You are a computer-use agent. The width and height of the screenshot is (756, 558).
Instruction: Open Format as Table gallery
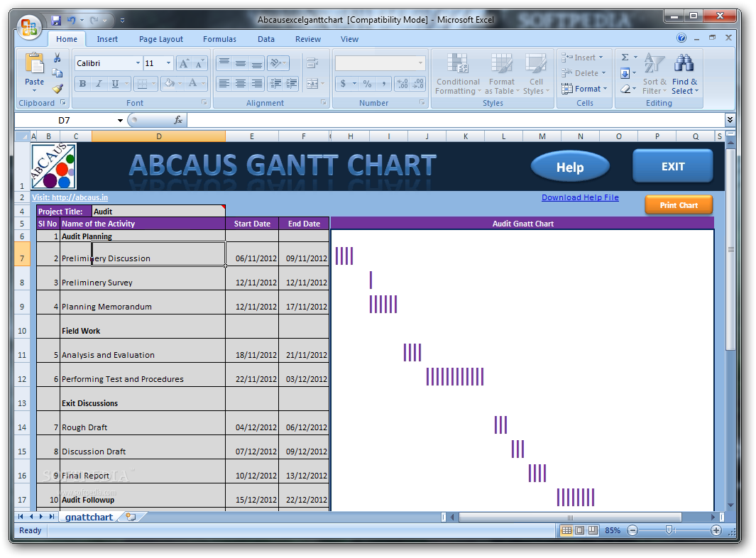coord(501,73)
